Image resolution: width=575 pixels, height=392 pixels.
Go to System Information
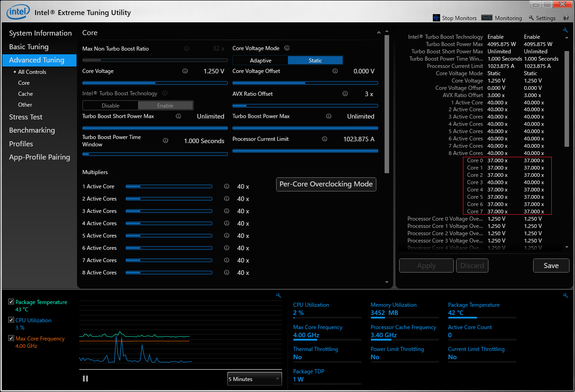tap(40, 33)
